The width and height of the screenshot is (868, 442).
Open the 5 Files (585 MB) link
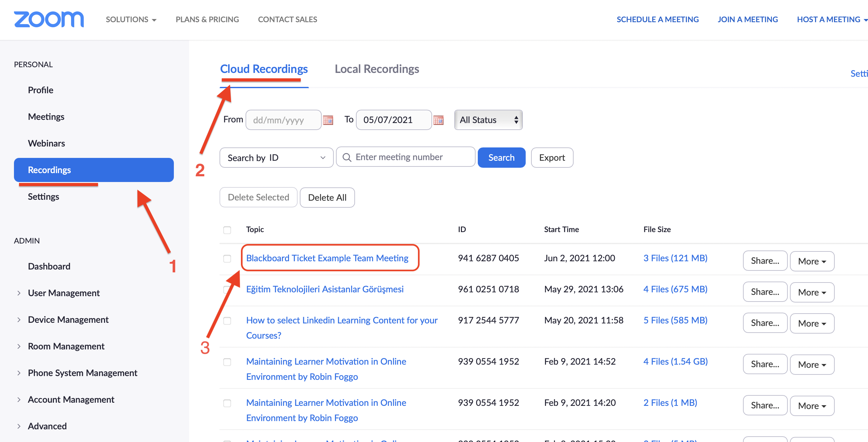point(675,320)
